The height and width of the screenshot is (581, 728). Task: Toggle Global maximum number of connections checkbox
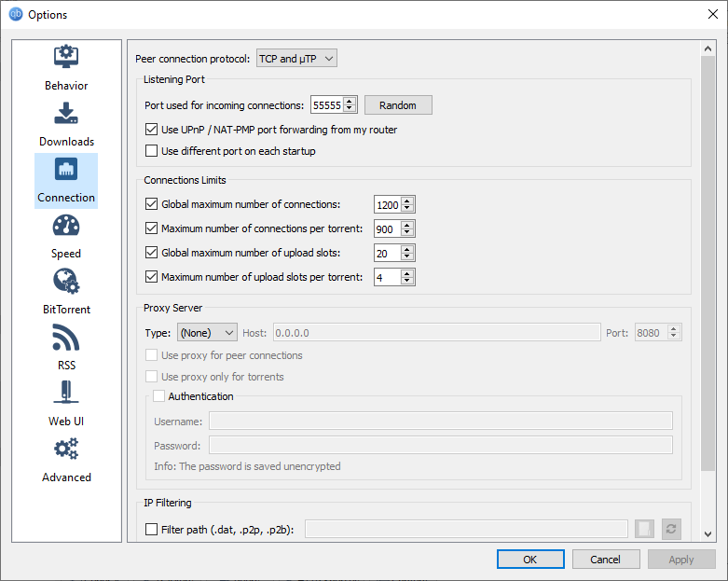click(151, 204)
